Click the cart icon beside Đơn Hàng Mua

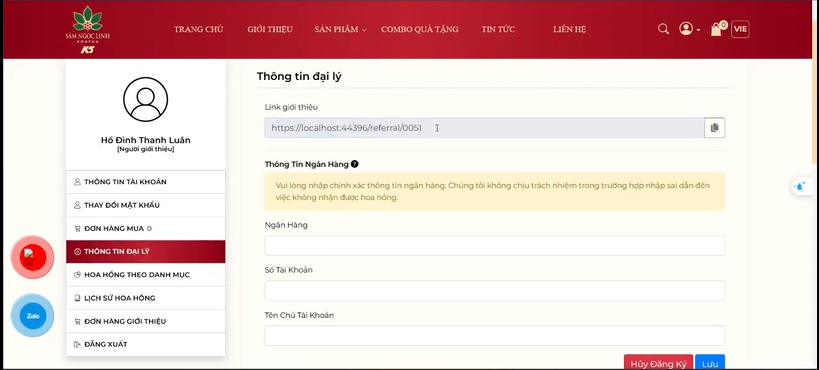pos(77,228)
